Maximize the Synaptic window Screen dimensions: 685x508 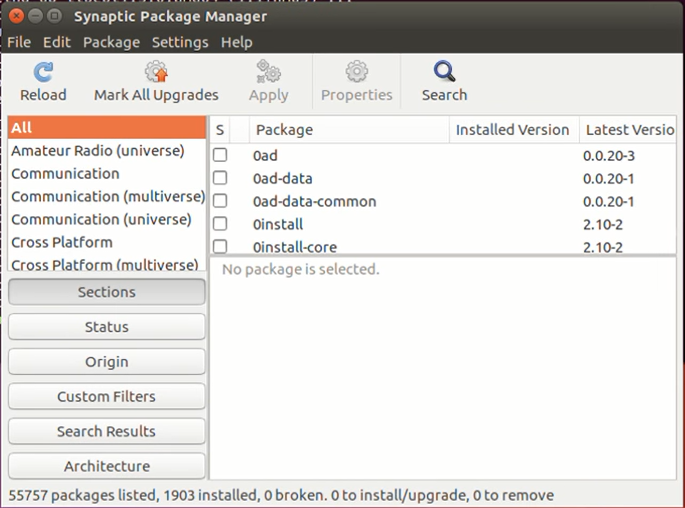(x=55, y=16)
